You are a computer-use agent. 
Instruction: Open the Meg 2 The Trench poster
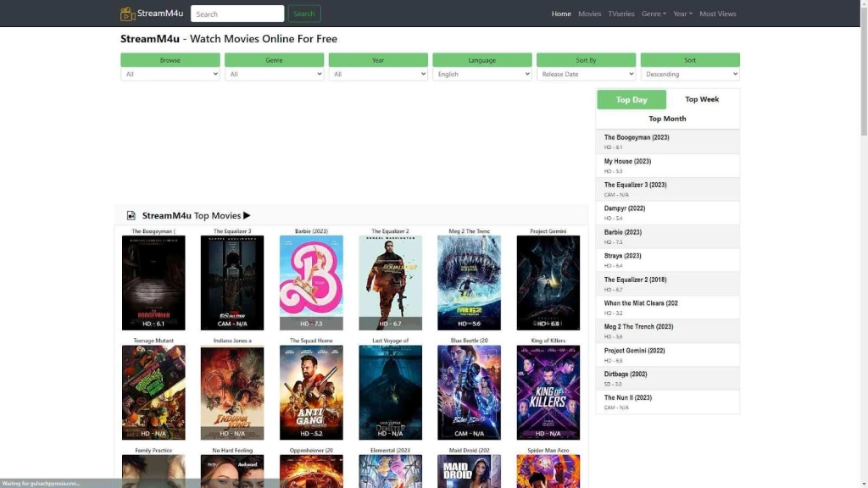pos(469,282)
